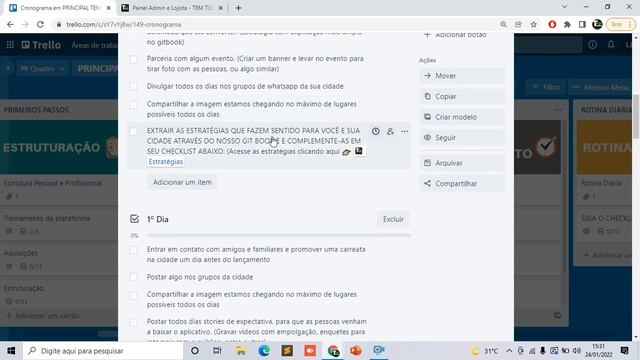Click Mover in the Ações panel
Image resolution: width=640 pixels, height=360 pixels.
pyautogui.click(x=462, y=76)
